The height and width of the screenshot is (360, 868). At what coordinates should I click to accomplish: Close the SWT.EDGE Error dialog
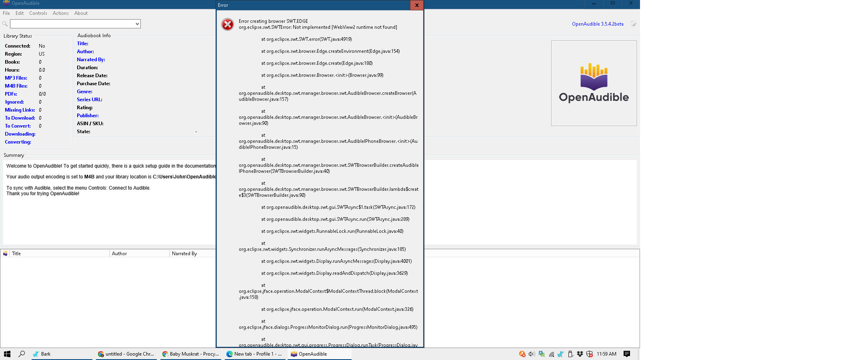(416, 5)
